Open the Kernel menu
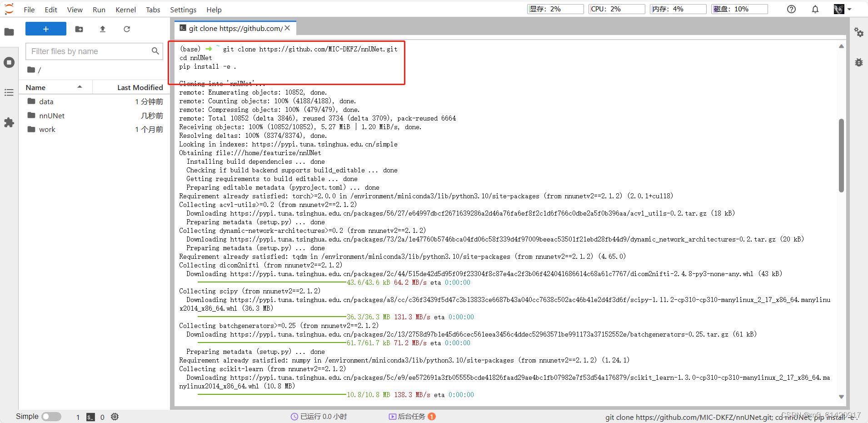 tap(126, 10)
